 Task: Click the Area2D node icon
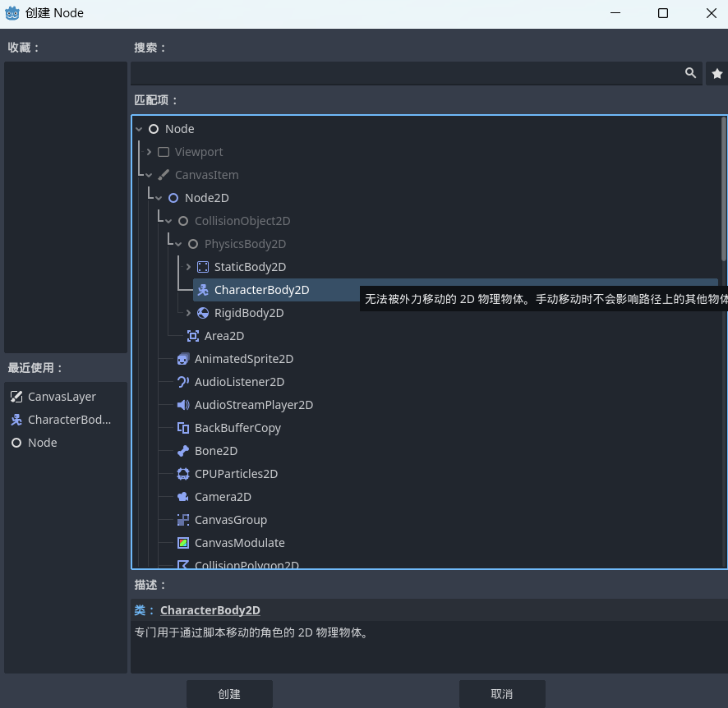click(x=193, y=336)
